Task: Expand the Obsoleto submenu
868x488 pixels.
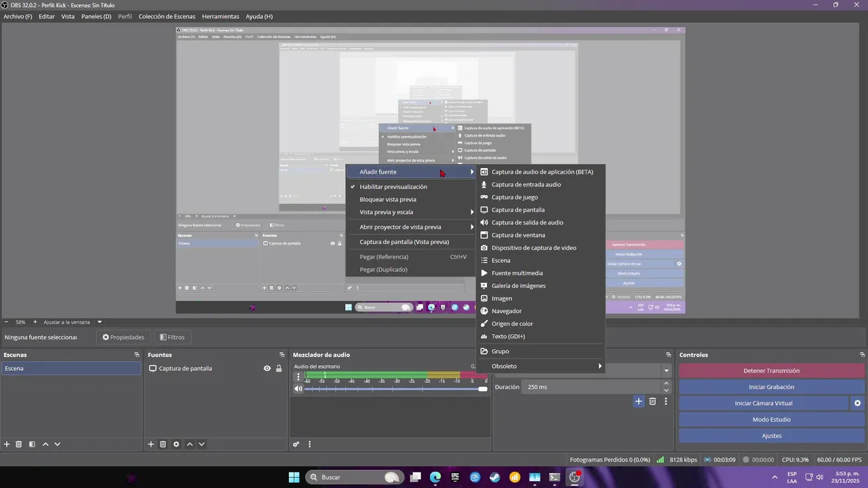Action: pyautogui.click(x=540, y=366)
